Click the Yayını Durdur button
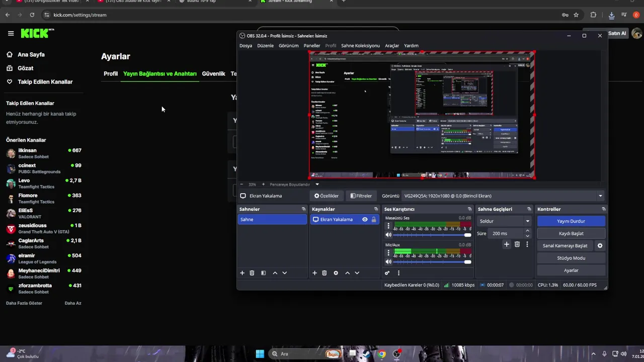 coord(571,221)
